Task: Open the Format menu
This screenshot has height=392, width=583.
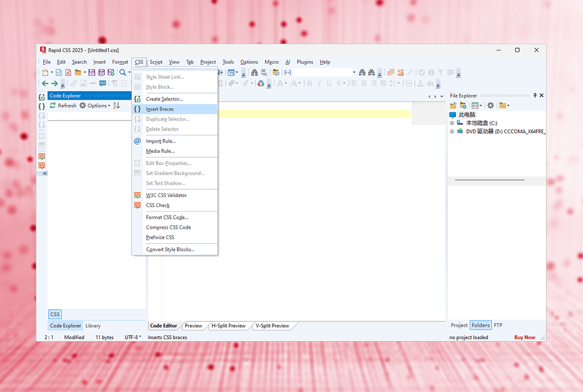Action: coord(120,62)
